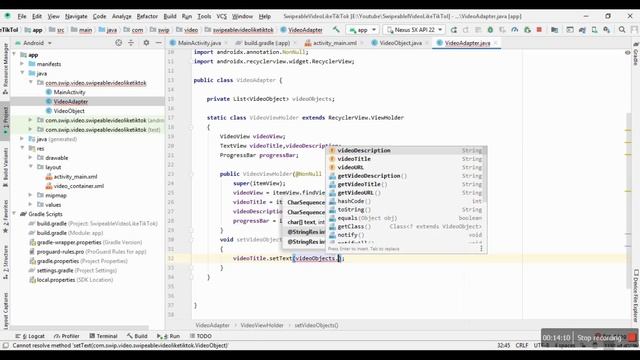This screenshot has width=640, height=360.
Task: Click the CRLF line separator in status bar
Action: point(522,345)
